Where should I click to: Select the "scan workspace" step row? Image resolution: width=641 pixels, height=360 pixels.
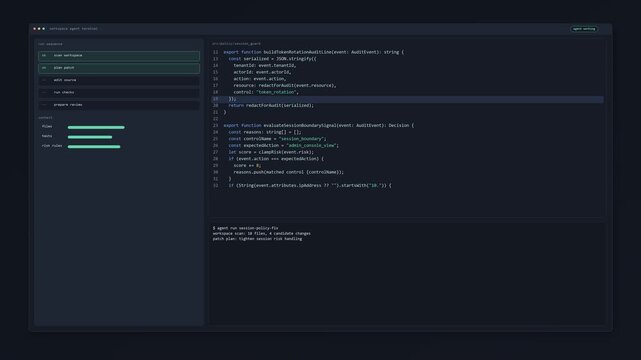[x=119, y=56]
